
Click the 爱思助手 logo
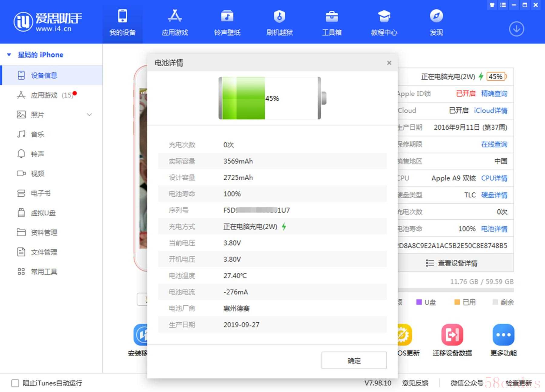[x=48, y=22]
